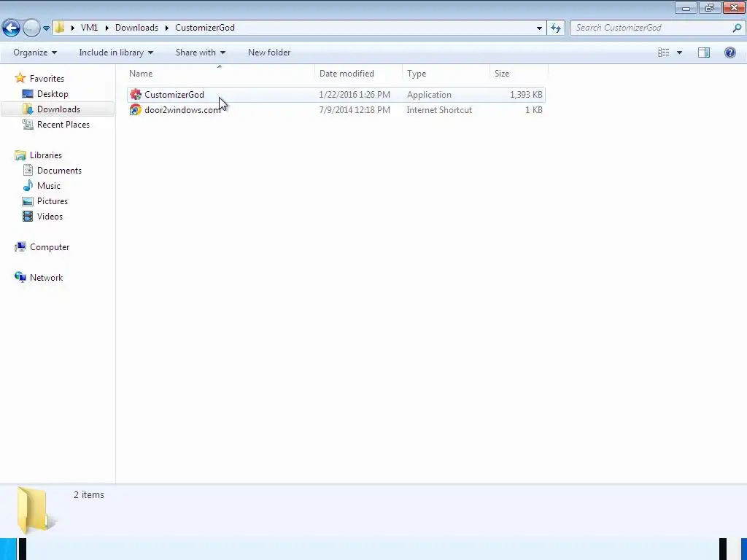
Task: Click the Desktop icon in Favorites
Action: (x=28, y=94)
